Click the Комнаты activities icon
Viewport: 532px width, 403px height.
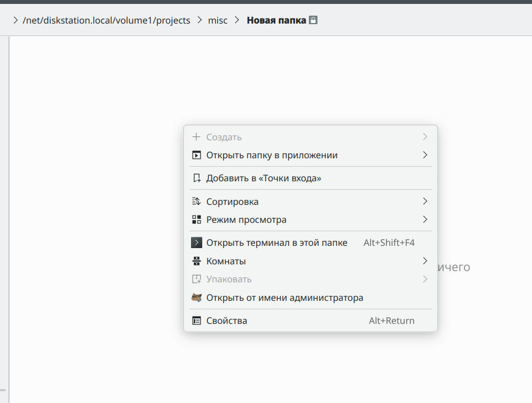tap(197, 261)
